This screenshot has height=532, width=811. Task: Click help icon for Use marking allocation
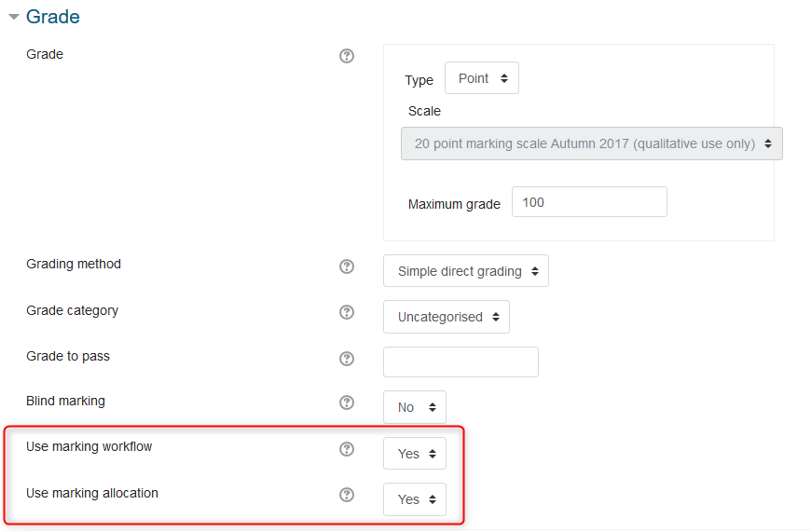point(347,495)
